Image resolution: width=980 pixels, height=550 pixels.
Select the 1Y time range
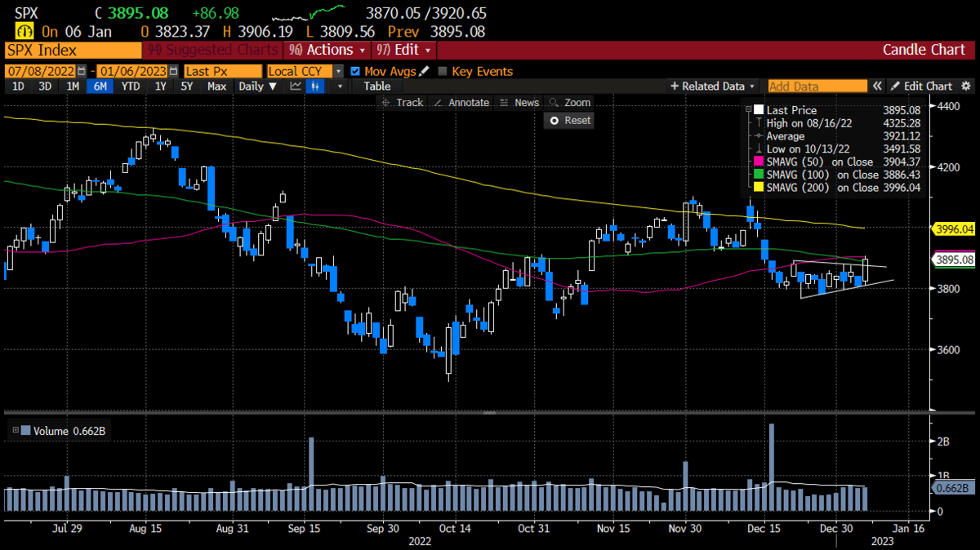(x=161, y=86)
